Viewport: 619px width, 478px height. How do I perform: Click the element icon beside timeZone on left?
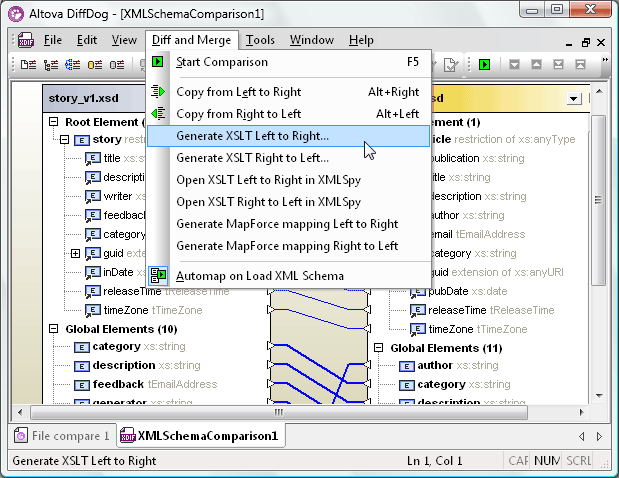click(x=92, y=310)
